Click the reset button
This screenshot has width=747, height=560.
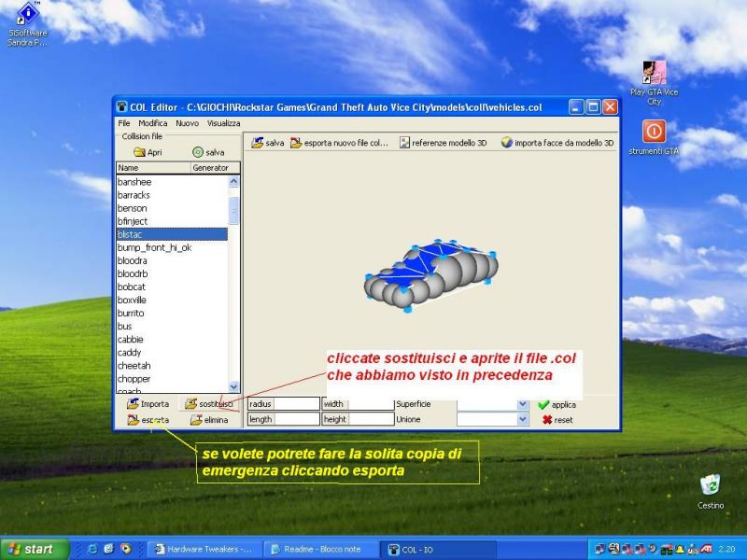[557, 420]
